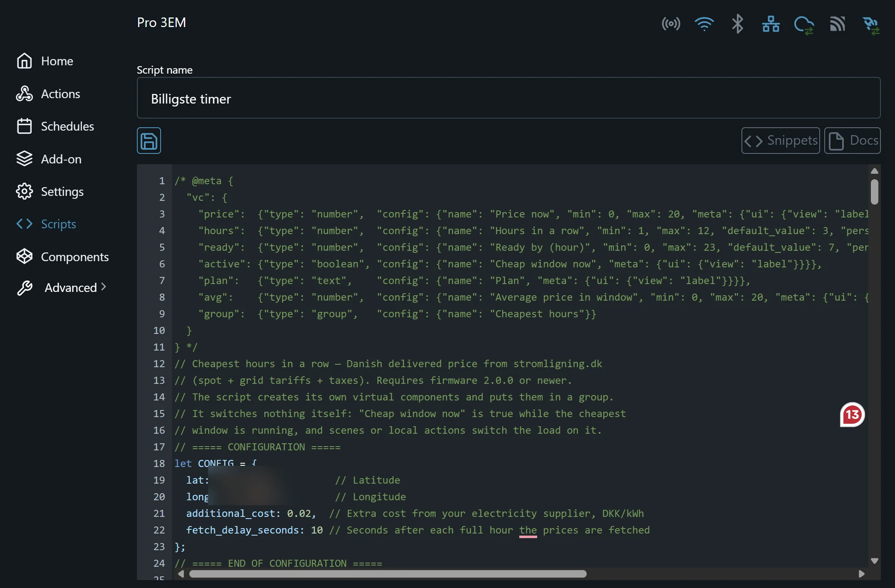Screen dimensions: 895x588
Task: Open the Home page
Action: [x=57, y=61]
